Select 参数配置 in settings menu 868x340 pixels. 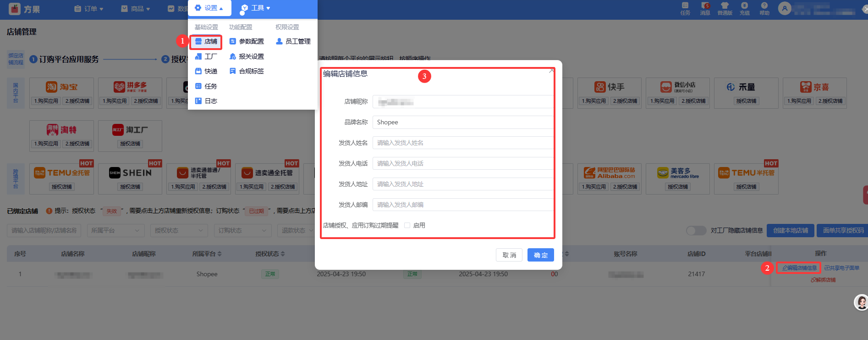[x=247, y=41]
